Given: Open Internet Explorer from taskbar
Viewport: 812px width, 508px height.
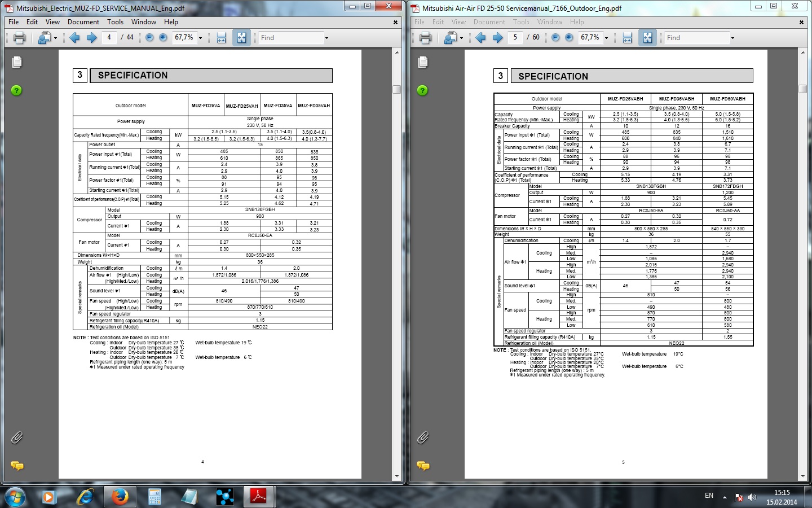Looking at the screenshot, I should 85,497.
